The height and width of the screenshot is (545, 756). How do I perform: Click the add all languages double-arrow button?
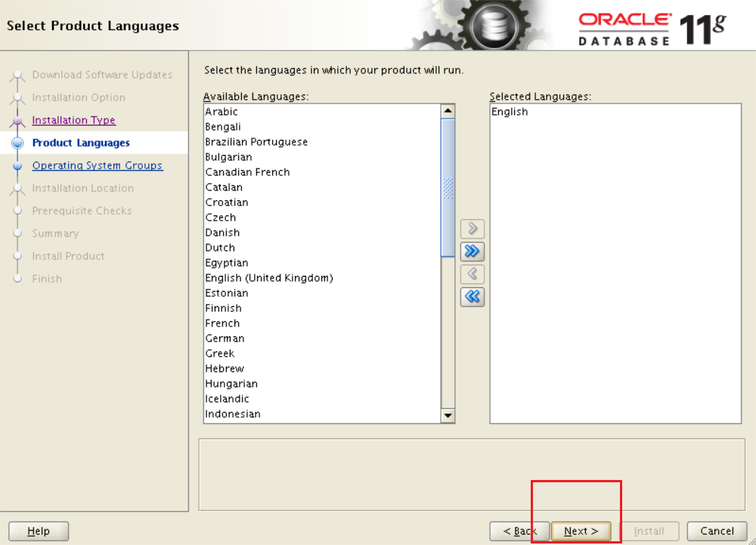click(472, 251)
